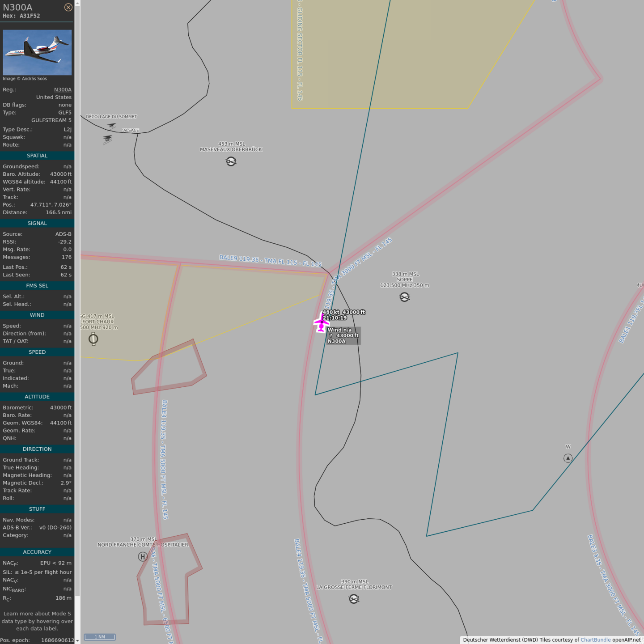
Task: Click the Belfort Chaux aerodrome icon
Action: click(93, 339)
